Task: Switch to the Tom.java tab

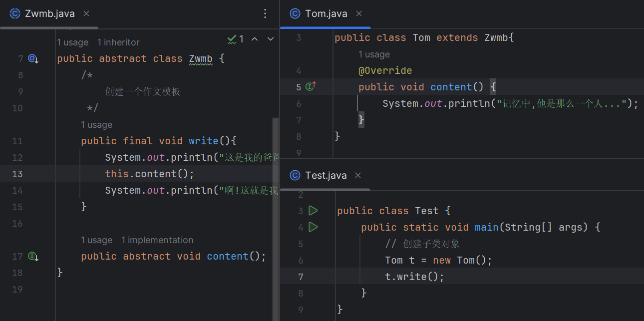Action: (x=326, y=14)
